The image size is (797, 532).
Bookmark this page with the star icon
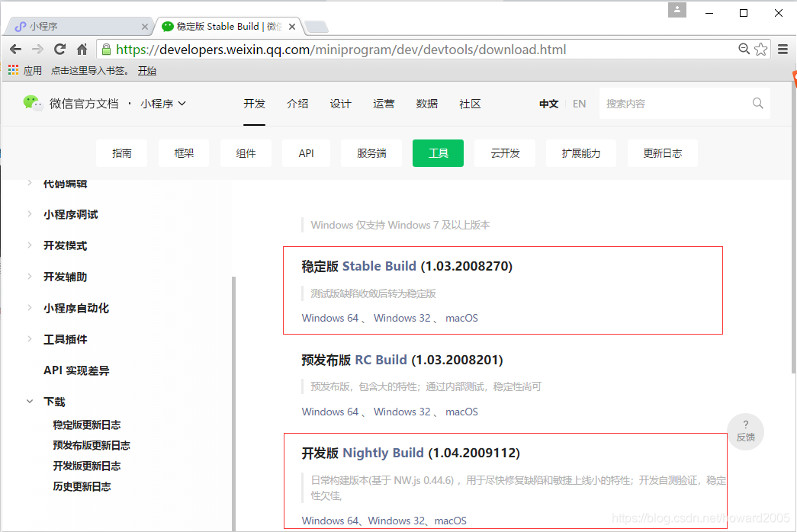tap(761, 50)
